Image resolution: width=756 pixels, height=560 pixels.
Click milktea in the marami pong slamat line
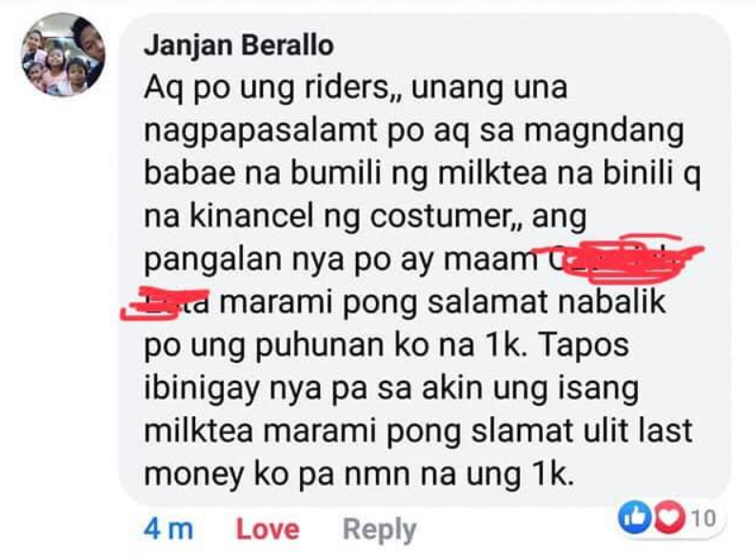[198, 430]
